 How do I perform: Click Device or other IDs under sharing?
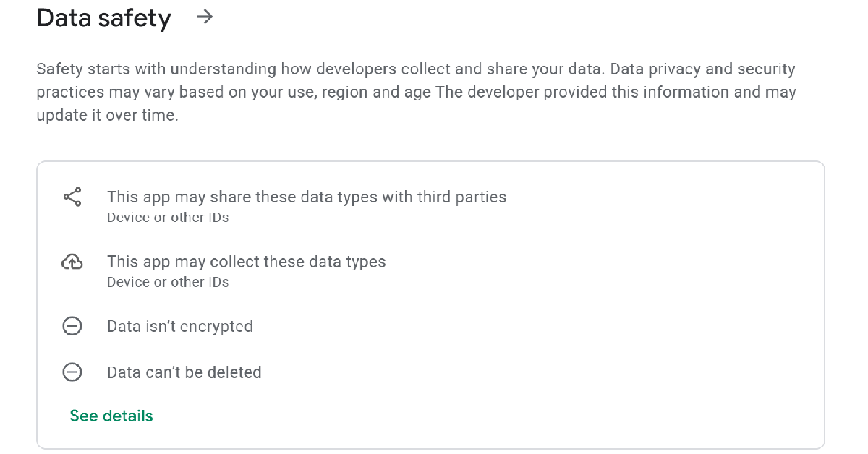(x=168, y=218)
